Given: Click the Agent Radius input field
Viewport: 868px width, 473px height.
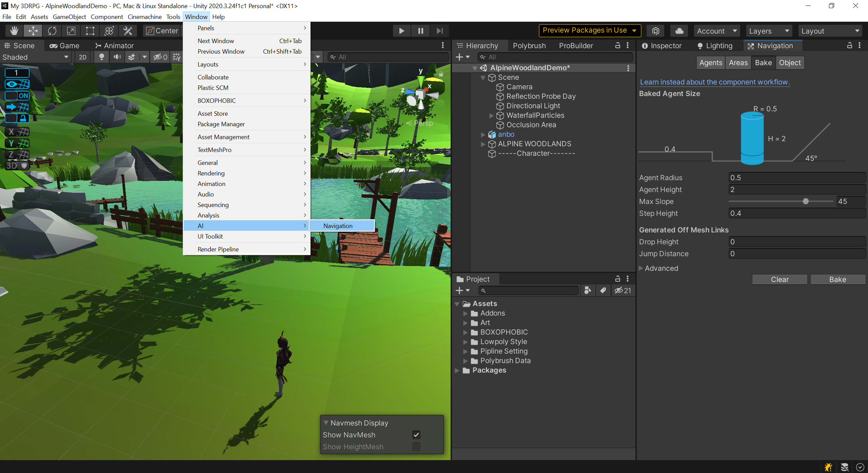Looking at the screenshot, I should tap(797, 177).
